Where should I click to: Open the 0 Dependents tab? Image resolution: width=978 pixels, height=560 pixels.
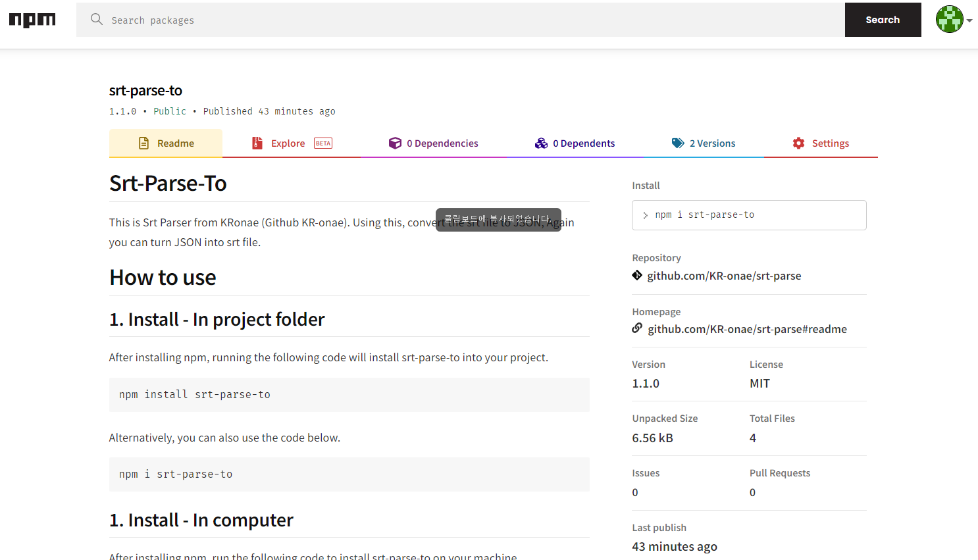(575, 143)
